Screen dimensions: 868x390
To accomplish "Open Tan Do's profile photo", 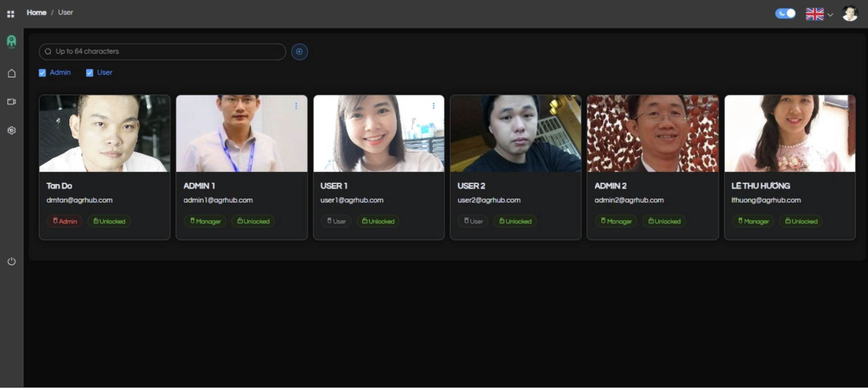I will coord(105,133).
